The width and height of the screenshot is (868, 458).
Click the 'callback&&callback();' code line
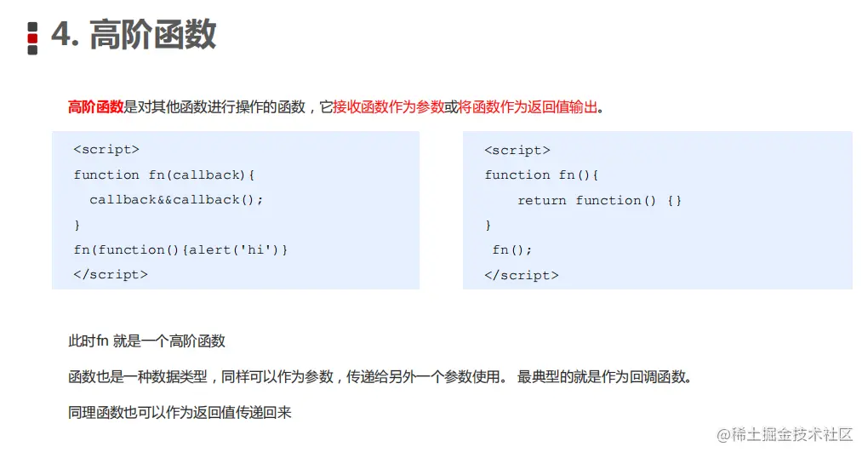pyautogui.click(x=176, y=199)
